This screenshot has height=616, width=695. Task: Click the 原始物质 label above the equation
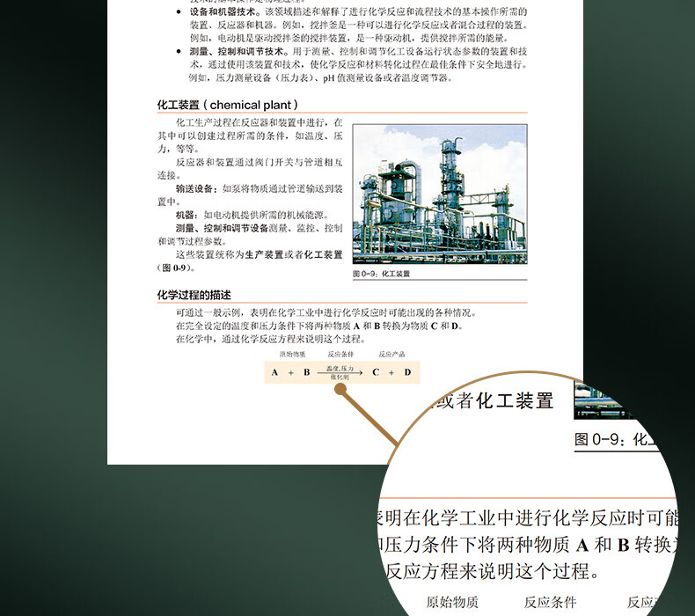tap(292, 354)
